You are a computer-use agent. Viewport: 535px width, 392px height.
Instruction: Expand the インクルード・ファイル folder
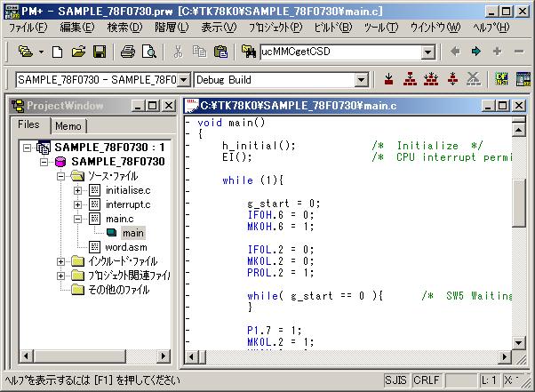coord(61,261)
